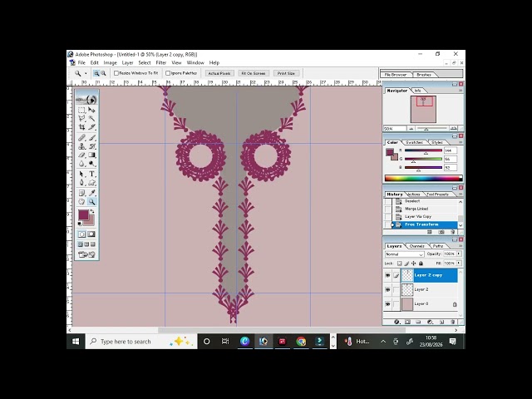Hide Layer 0 visibility eye

tap(388, 304)
